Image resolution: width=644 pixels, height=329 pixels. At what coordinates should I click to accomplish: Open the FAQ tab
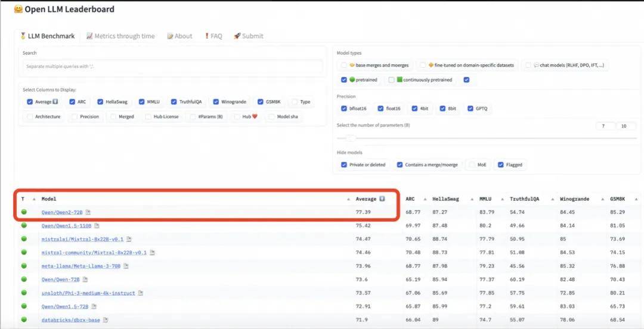tap(213, 36)
